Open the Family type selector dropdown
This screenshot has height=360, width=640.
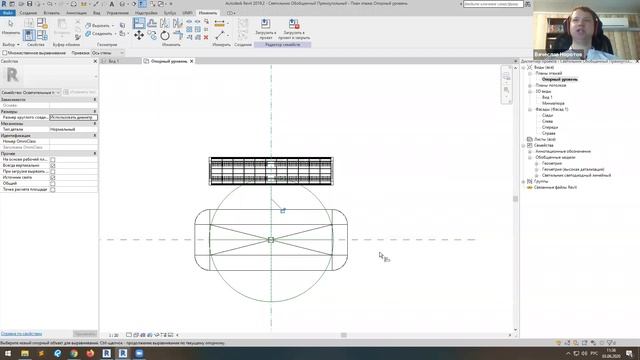(x=31, y=93)
